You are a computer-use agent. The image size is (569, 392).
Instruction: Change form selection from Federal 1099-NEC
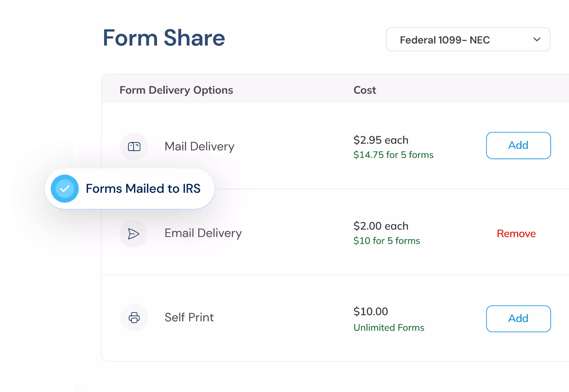pyautogui.click(x=468, y=39)
